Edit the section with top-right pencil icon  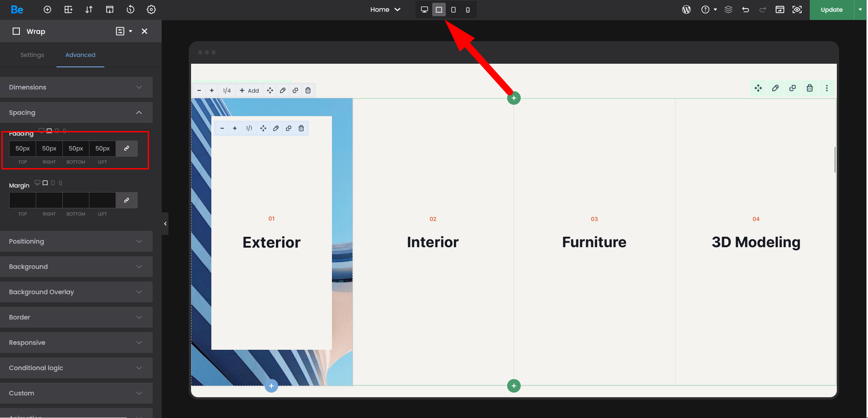tap(775, 88)
